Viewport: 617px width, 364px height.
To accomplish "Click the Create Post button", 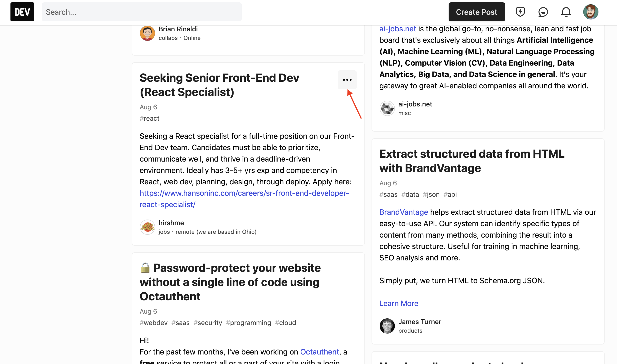I will tap(476, 12).
